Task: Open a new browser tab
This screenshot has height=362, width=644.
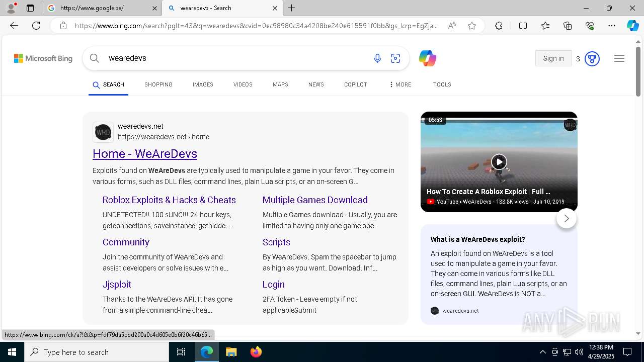Action: [292, 8]
